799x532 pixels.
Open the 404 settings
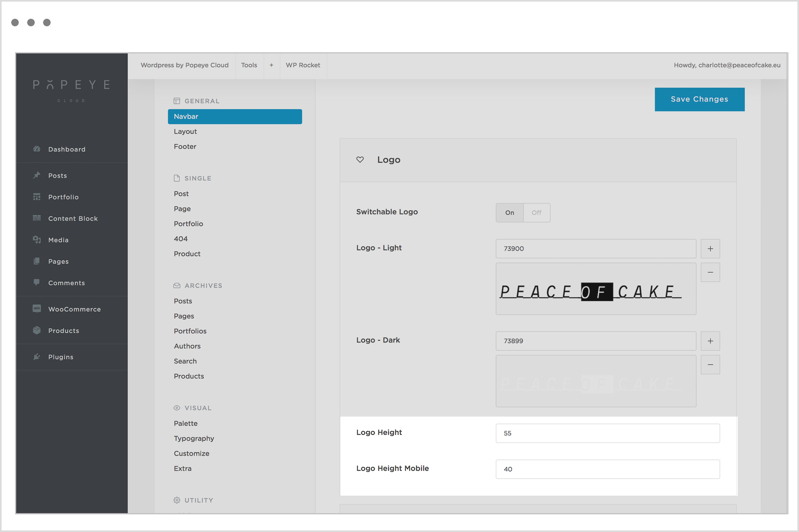pos(181,239)
